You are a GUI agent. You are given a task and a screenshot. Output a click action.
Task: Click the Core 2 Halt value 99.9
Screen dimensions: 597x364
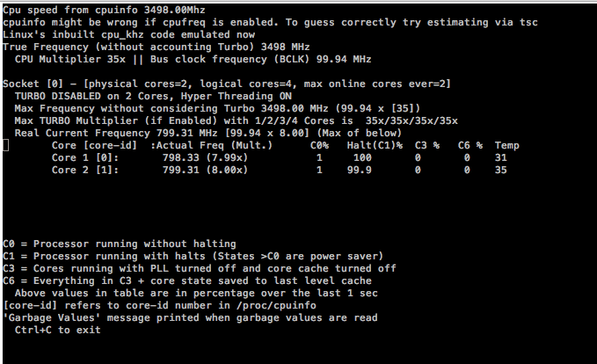[x=358, y=170]
